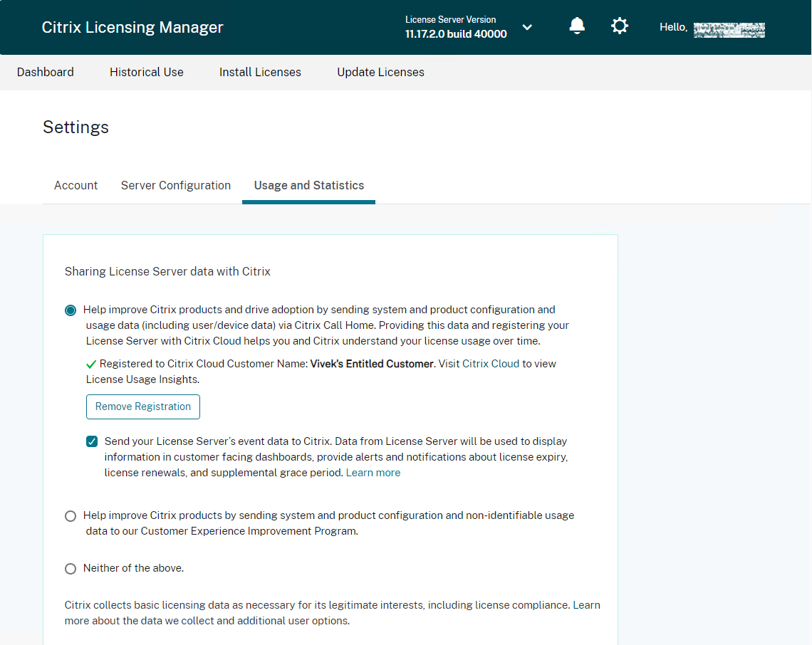Click the logged-in username in header

click(729, 29)
